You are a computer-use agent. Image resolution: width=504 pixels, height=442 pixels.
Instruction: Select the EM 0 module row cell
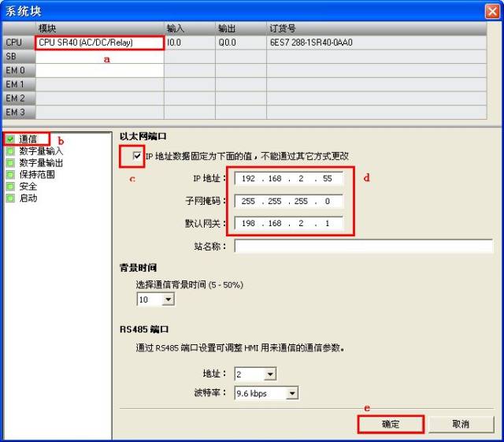point(99,71)
